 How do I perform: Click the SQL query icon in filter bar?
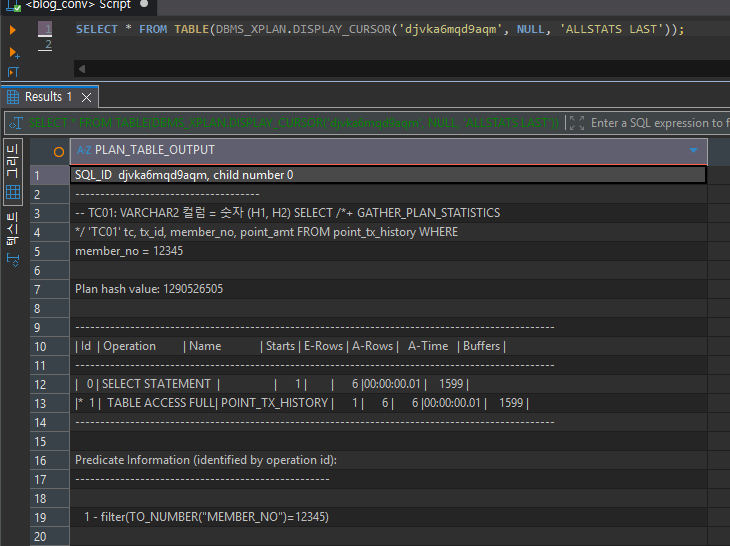click(x=16, y=123)
